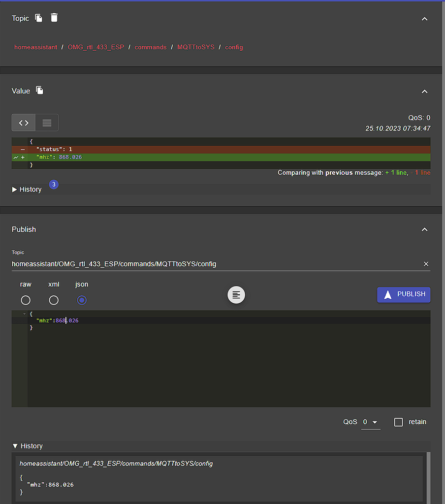This screenshot has width=445, height=504.
Task: Collapse the Value section chevron
Action: click(424, 91)
